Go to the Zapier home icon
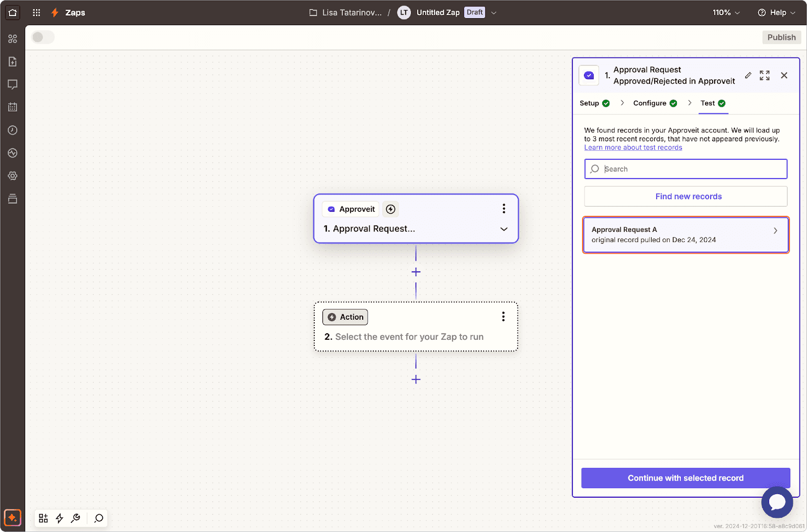Screen dimensions: 807x532 pyautogui.click(x=13, y=13)
